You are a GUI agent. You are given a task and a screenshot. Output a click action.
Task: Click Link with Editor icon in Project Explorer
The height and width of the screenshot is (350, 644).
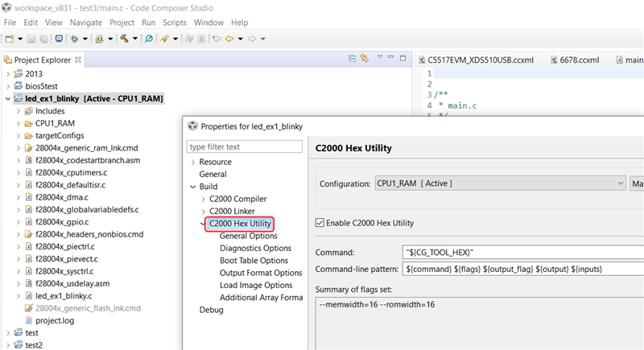pos(365,58)
